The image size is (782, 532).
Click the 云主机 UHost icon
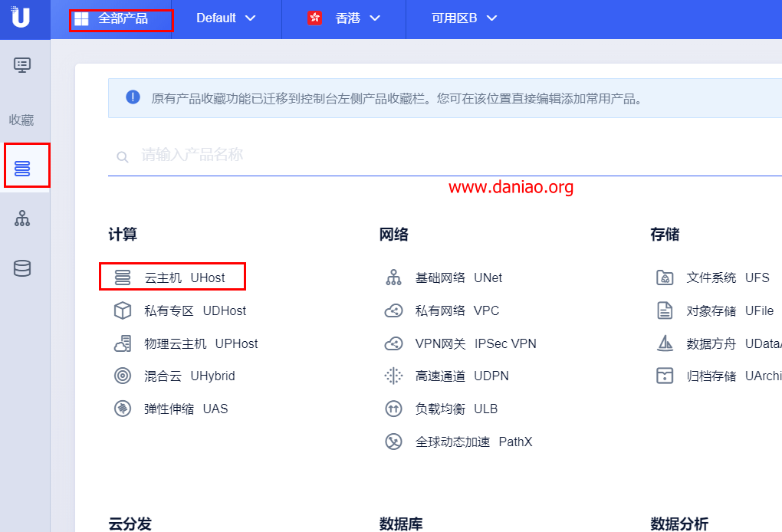[x=123, y=277]
